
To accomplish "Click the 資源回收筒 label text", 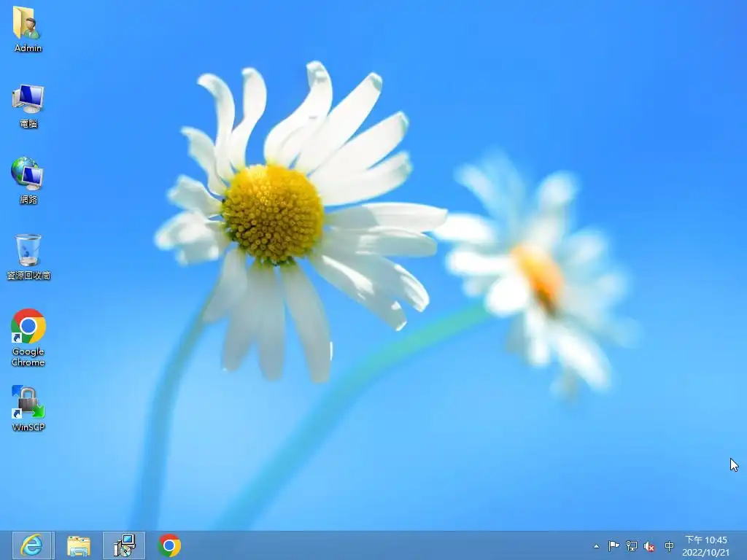I will tap(28, 275).
